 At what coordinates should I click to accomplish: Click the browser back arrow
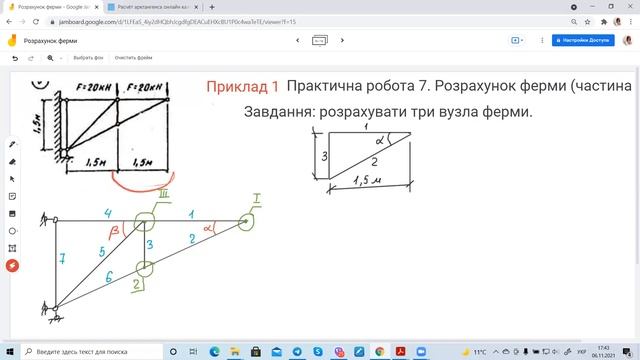click(x=9, y=22)
